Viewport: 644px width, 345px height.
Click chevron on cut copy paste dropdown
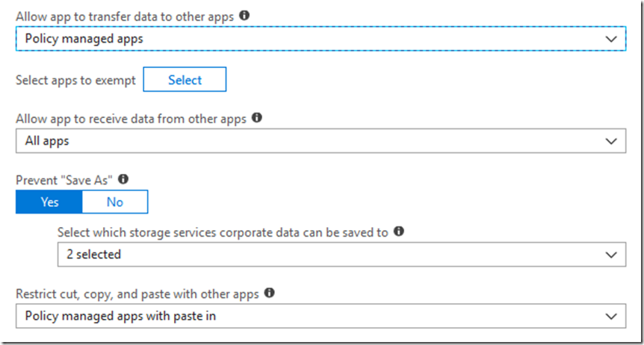tap(611, 317)
